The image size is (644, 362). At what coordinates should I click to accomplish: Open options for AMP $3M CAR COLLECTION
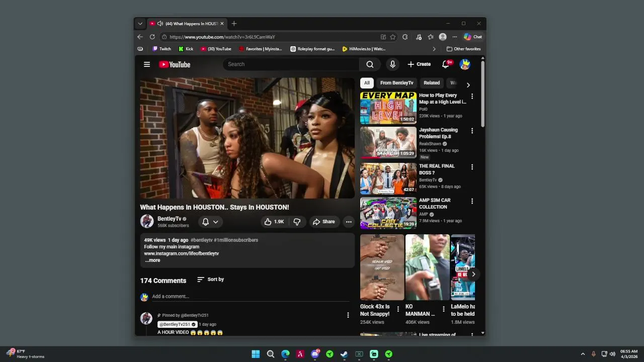pos(472,201)
